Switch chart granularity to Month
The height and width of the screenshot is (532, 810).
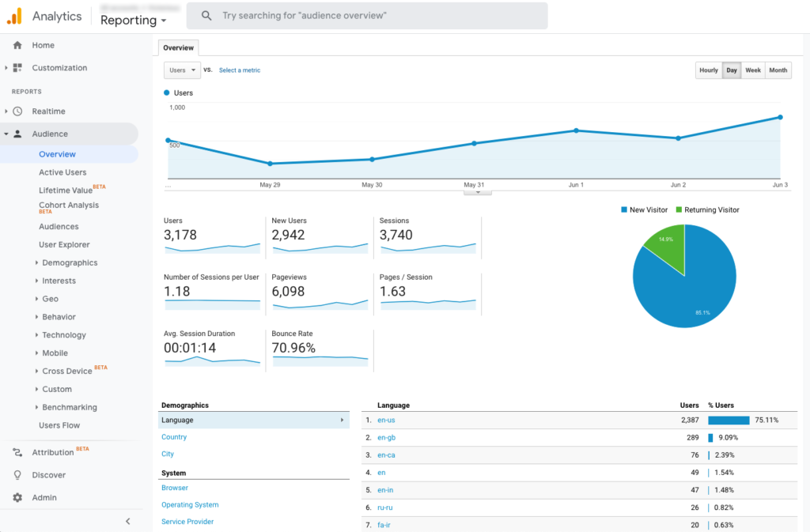(778, 70)
